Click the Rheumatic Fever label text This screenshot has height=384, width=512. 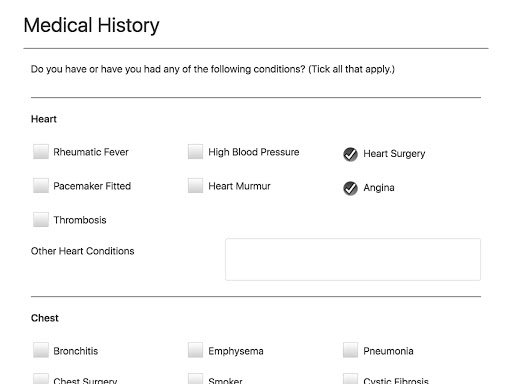coord(91,152)
